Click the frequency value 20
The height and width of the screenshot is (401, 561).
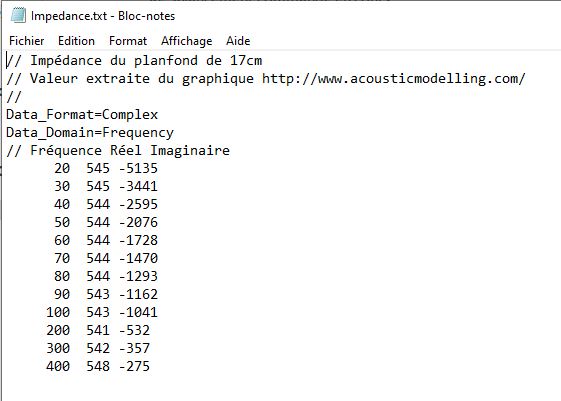(x=62, y=168)
